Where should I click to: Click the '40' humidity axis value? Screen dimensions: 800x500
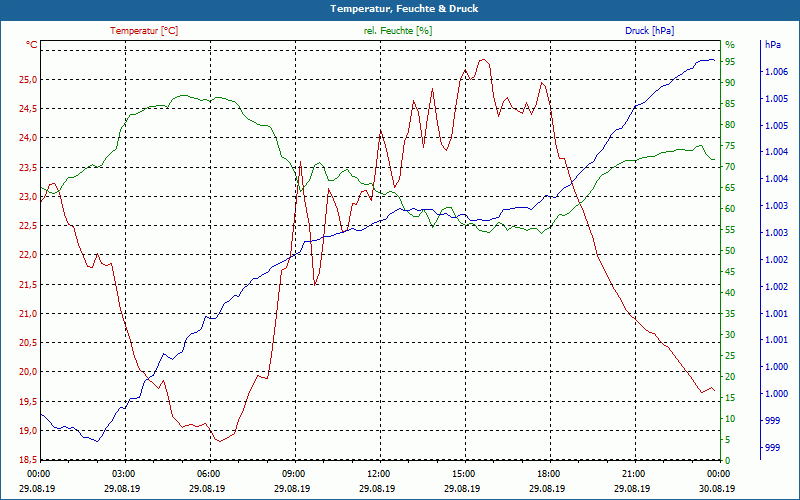click(730, 292)
